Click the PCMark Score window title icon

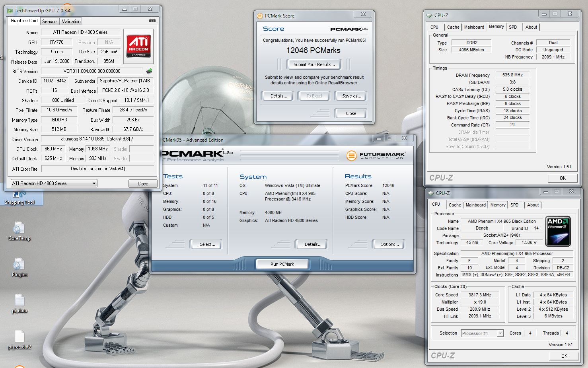tap(259, 16)
